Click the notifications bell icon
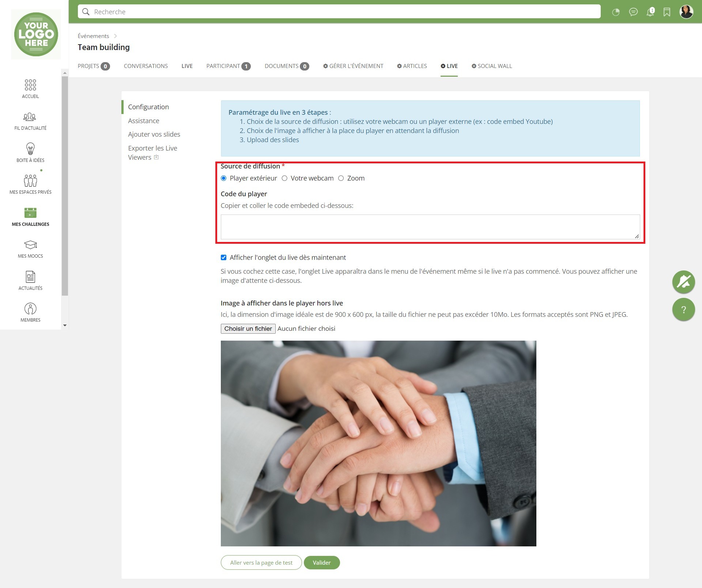The image size is (702, 588). click(x=650, y=12)
